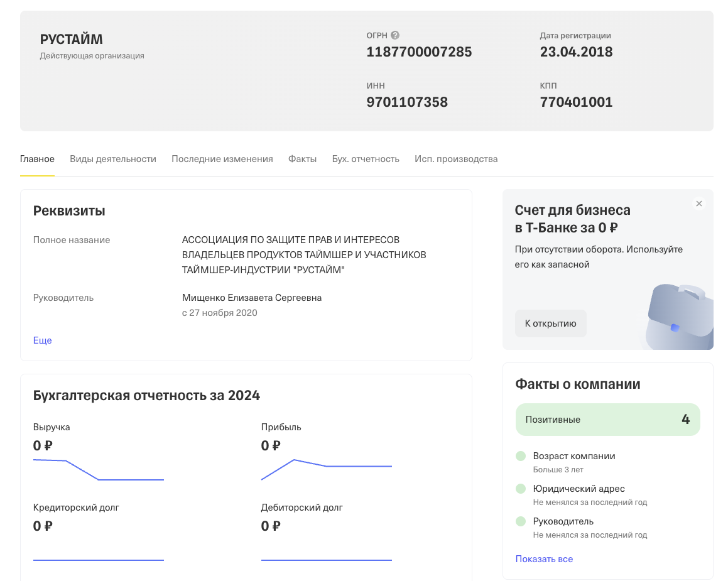Screen dimensions: 728x581
Task: Close the T-Bank business account banner
Action: tap(699, 204)
